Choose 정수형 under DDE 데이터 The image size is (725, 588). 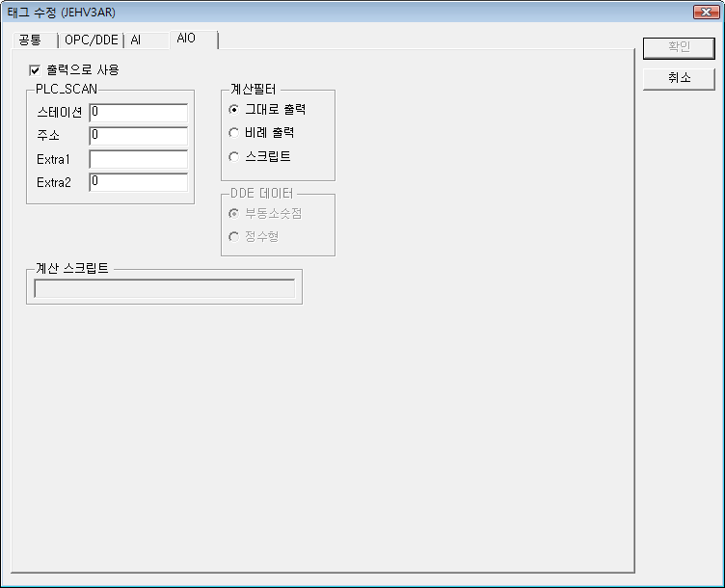click(x=233, y=236)
